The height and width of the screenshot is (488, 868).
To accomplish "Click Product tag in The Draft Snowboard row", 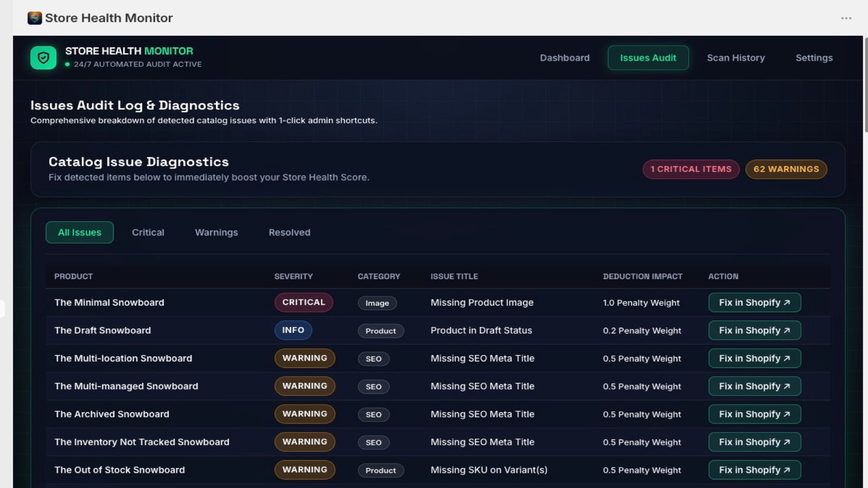I will [381, 331].
